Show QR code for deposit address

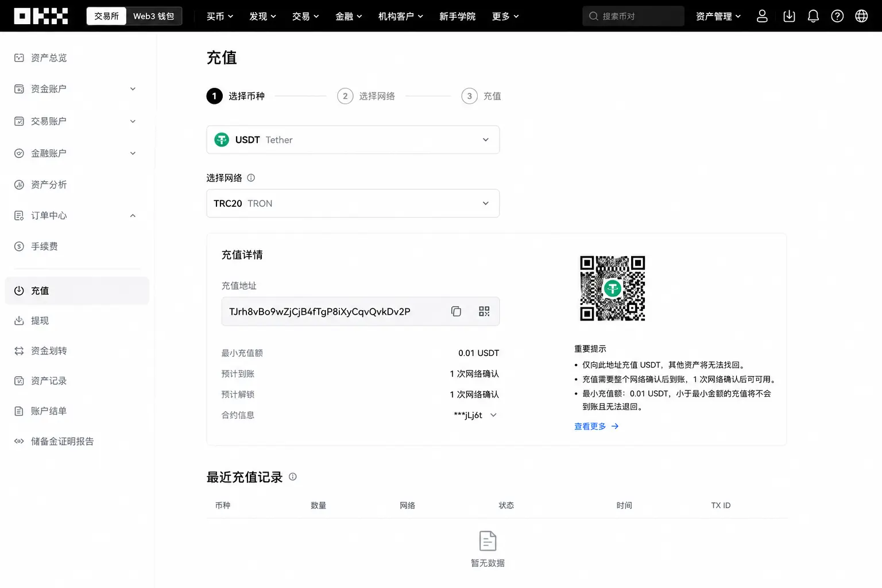[x=484, y=311]
